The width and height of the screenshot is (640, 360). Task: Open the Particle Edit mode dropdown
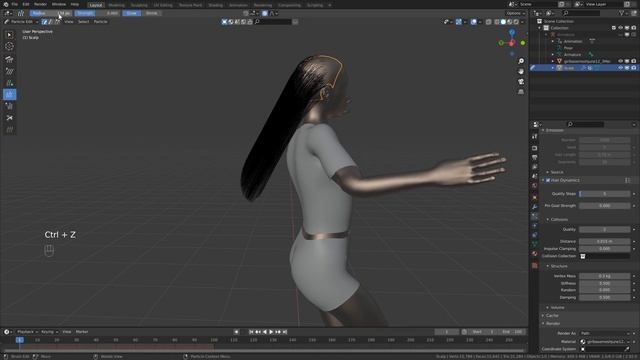pos(21,22)
